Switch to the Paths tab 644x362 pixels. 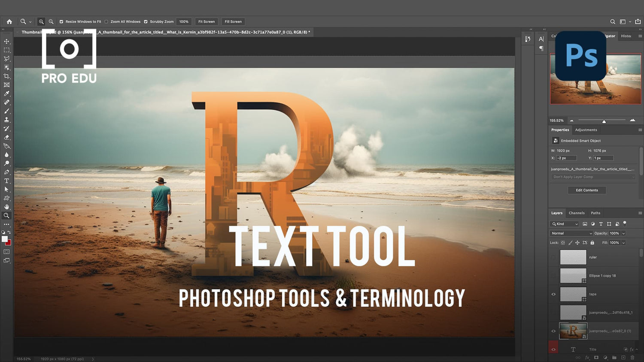tap(595, 213)
